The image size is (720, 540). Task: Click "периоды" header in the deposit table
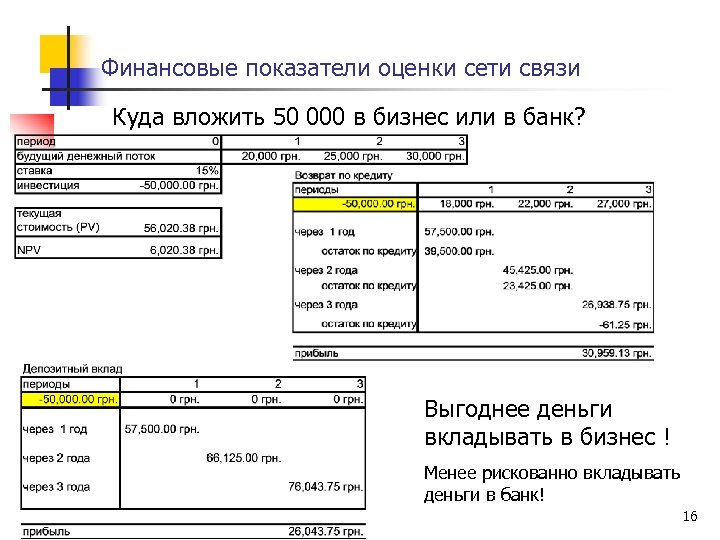(x=46, y=384)
